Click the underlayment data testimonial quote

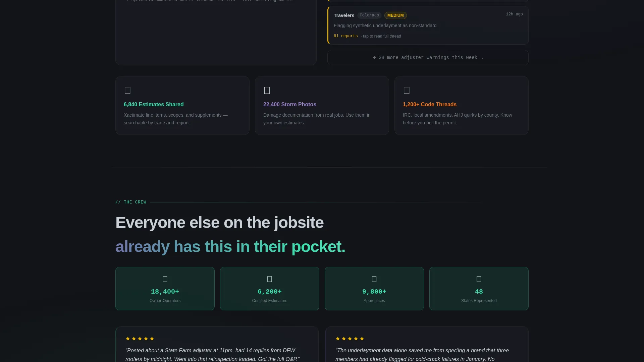422,355
